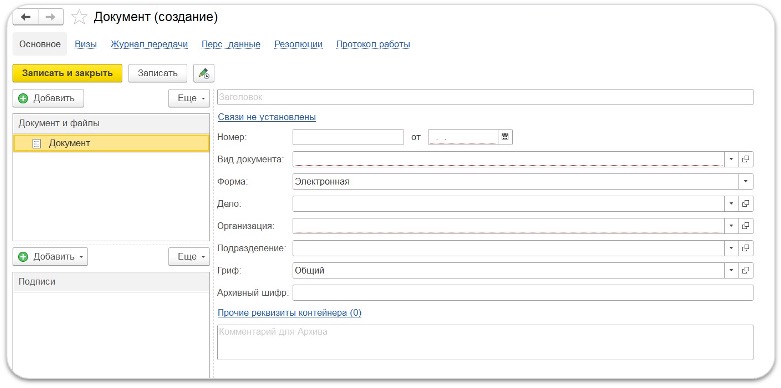
Task: Select the Документ row in files tree
Action: [x=111, y=143]
